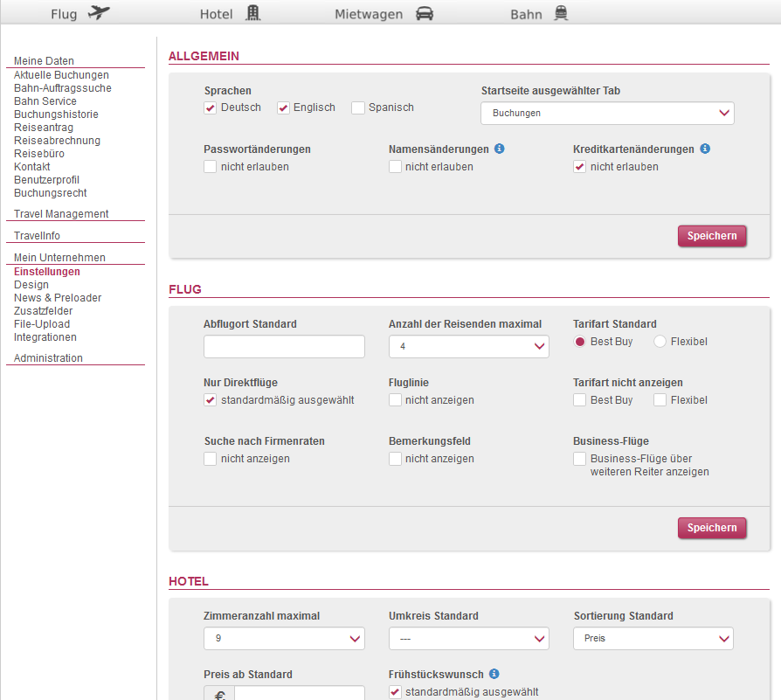Enable the Spanisch language checkbox
Image resolution: width=781 pixels, height=700 pixels.
coord(357,107)
